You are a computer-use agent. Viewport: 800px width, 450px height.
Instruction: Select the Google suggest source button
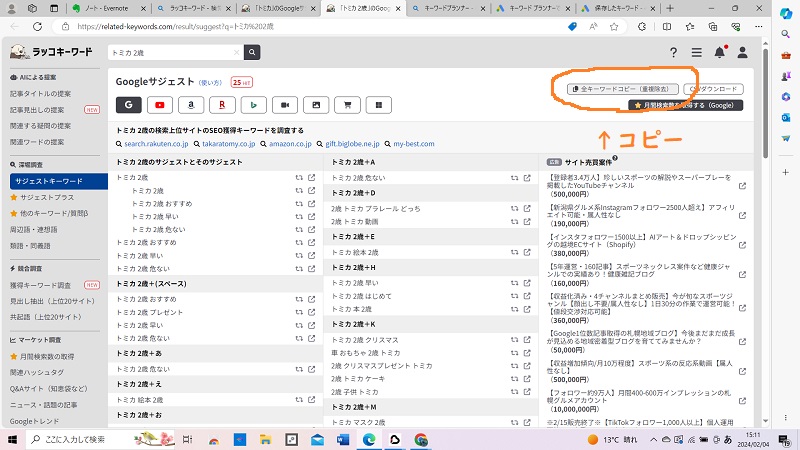(x=129, y=103)
